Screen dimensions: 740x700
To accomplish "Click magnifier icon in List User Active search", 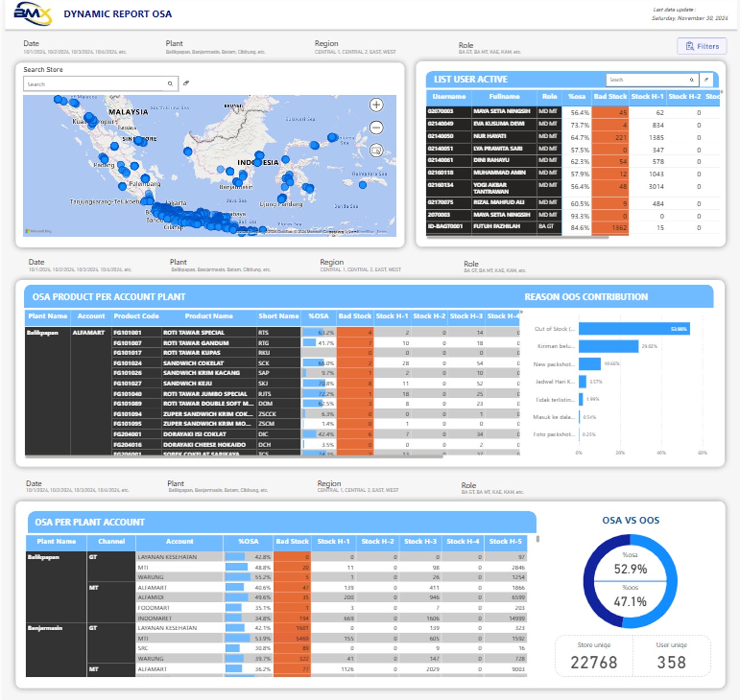I will coord(691,80).
